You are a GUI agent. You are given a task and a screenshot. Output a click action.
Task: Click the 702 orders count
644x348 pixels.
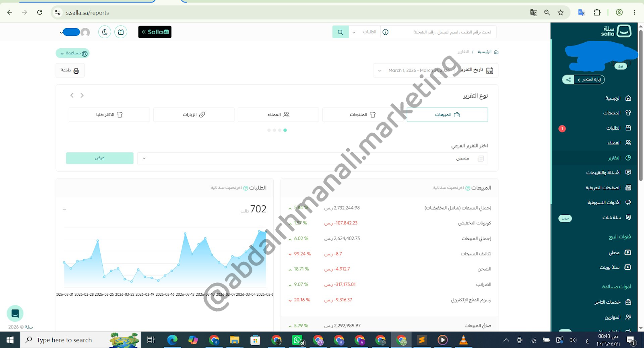tap(258, 209)
